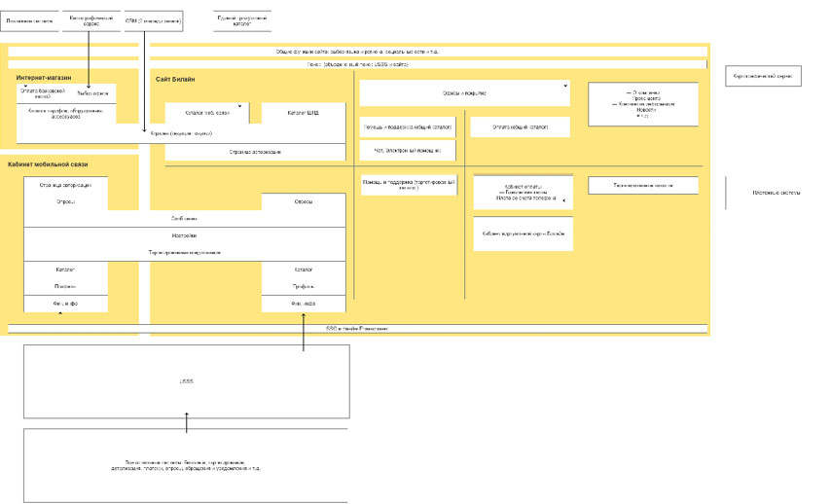Select the large USSS box below the diagram
Image resolution: width=831 pixels, height=504 pixels.
tap(186, 381)
